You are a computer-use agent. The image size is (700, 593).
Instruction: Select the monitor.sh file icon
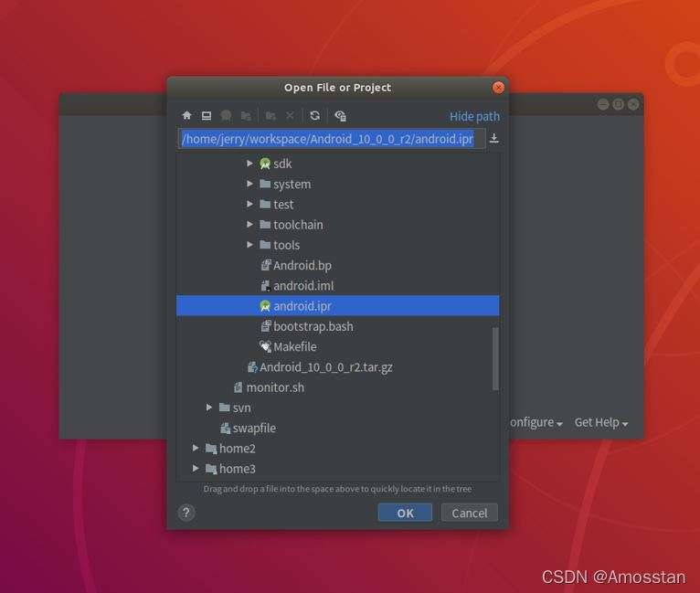239,387
